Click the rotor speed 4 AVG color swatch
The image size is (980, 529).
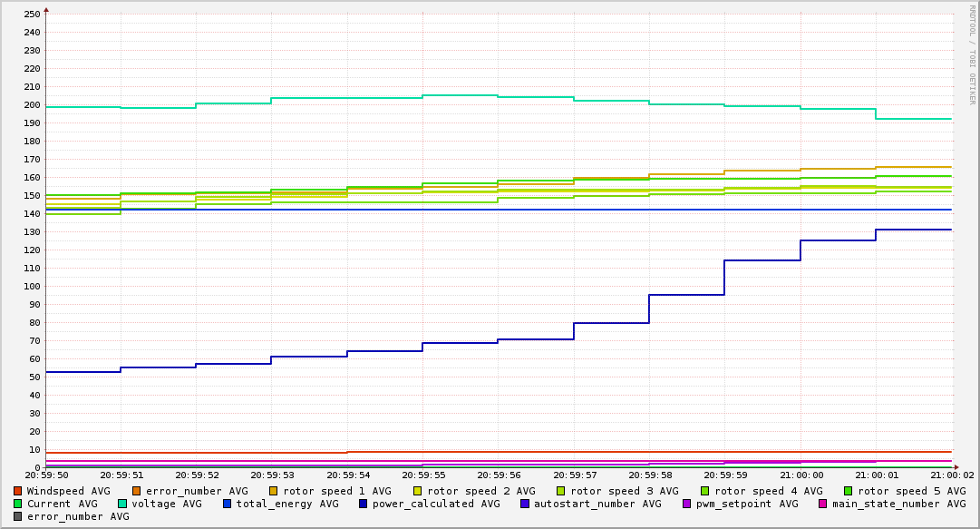(x=705, y=491)
